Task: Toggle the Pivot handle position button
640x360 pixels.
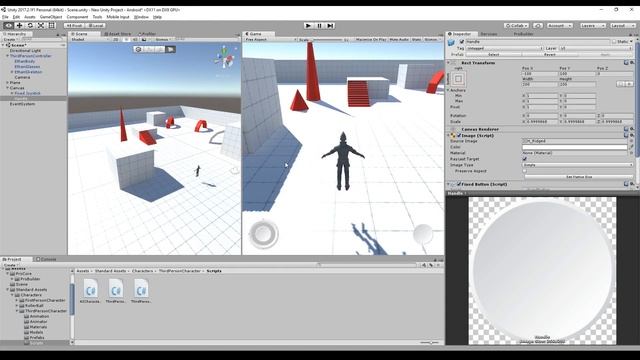Action: (74, 25)
